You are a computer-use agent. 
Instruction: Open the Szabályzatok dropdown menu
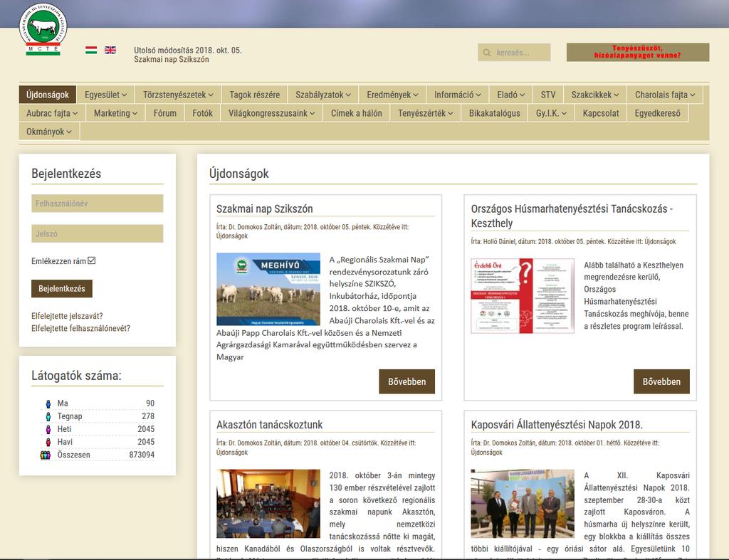[x=323, y=95]
